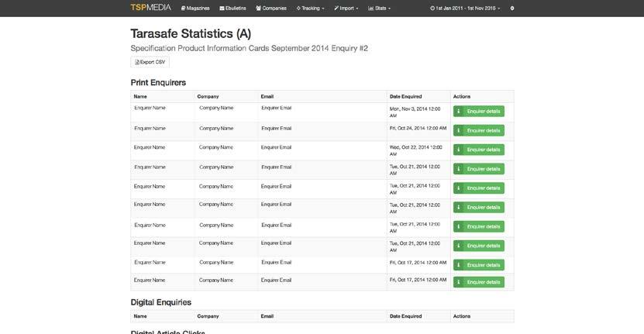Click the clock icon beside the date range
Viewport: 644px width, 334px height.
432,9
